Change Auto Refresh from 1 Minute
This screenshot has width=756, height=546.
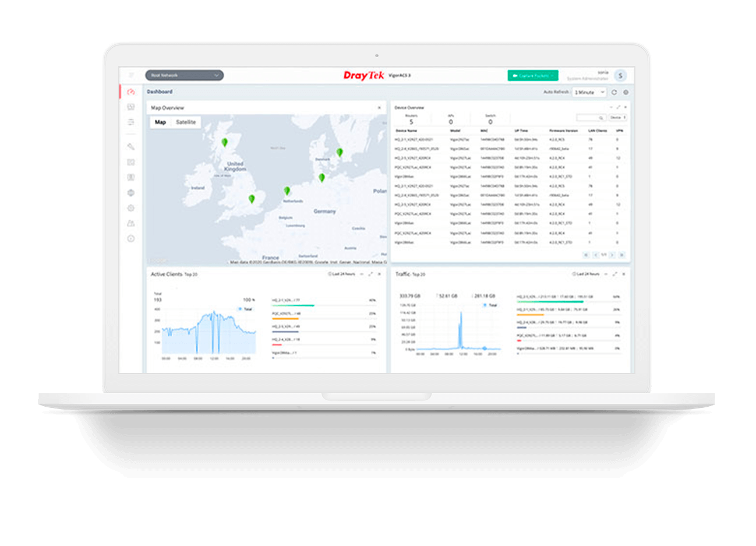coord(588,92)
